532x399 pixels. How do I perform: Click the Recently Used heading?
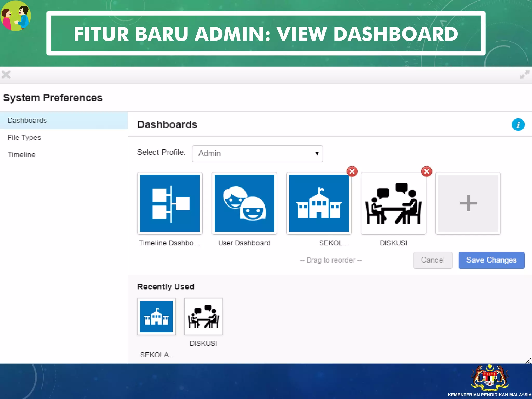[166, 287]
